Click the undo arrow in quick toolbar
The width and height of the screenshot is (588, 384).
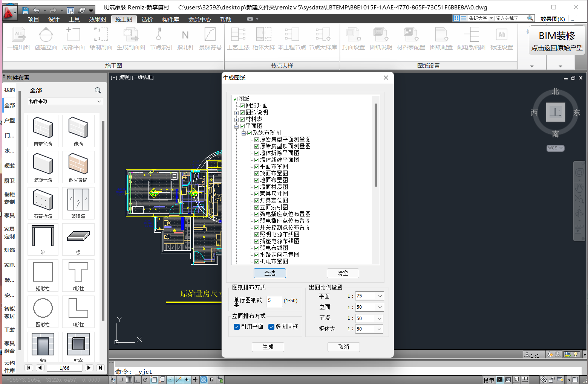click(x=37, y=11)
